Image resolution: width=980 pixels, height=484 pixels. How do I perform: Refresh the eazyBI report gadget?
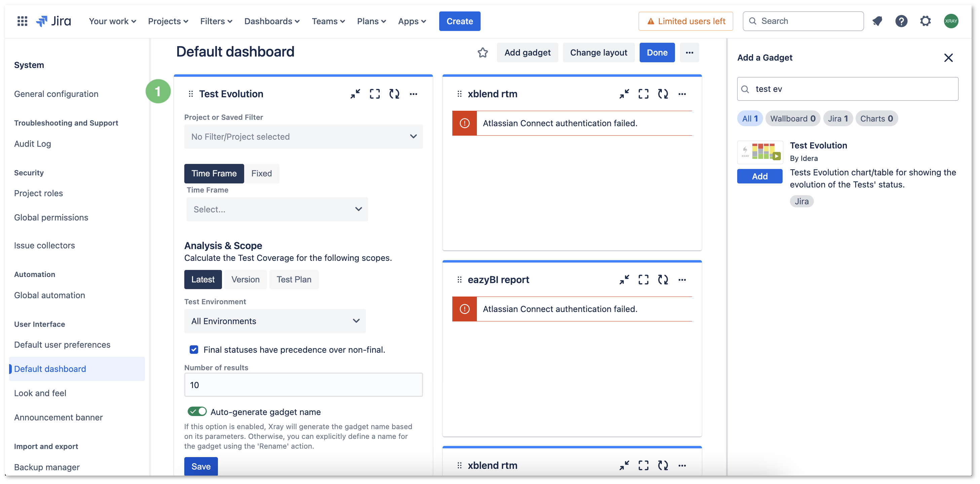[x=663, y=279]
